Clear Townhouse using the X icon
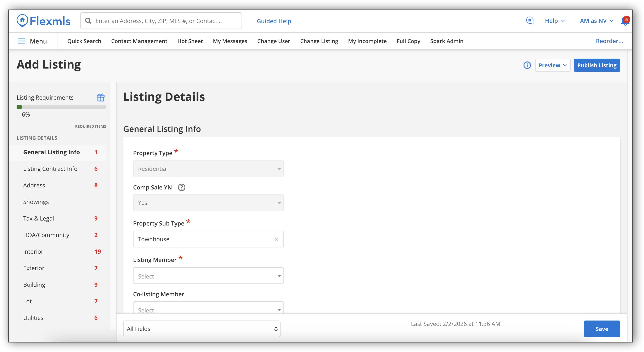 (x=277, y=239)
